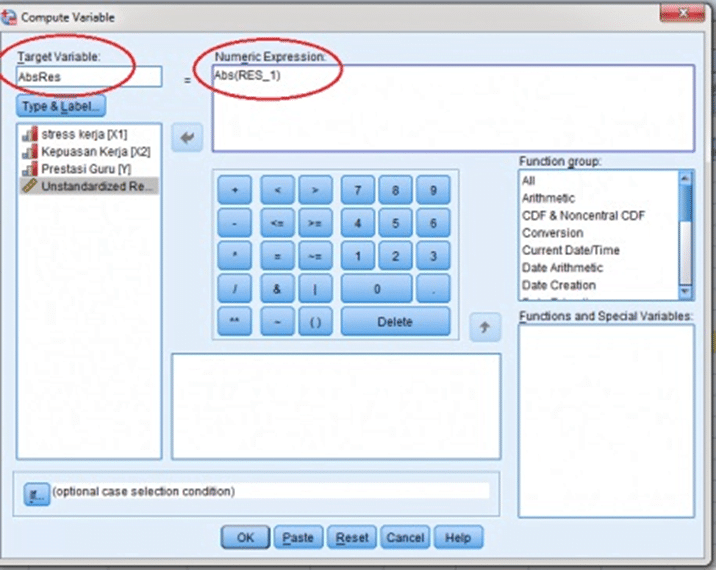The height and width of the screenshot is (570, 716).
Task: Click the Paste button
Action: coord(298,537)
